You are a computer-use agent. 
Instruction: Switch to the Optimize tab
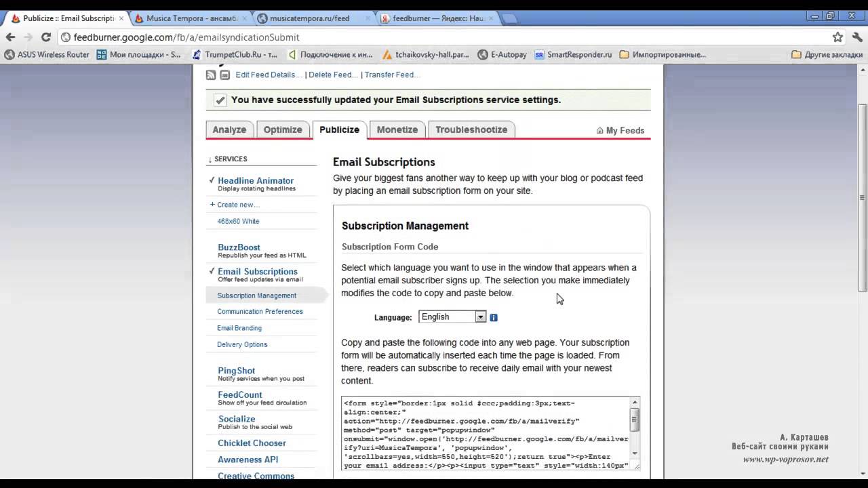[x=283, y=129]
